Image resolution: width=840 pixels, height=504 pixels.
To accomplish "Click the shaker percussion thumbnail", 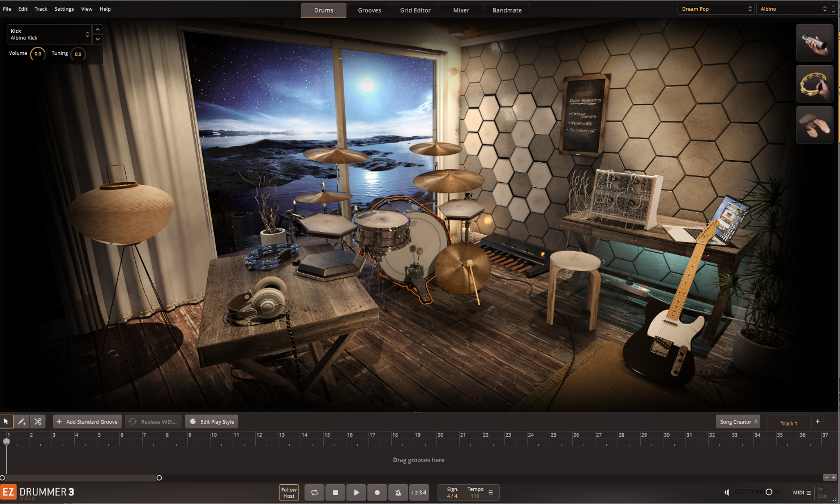I will click(x=815, y=42).
